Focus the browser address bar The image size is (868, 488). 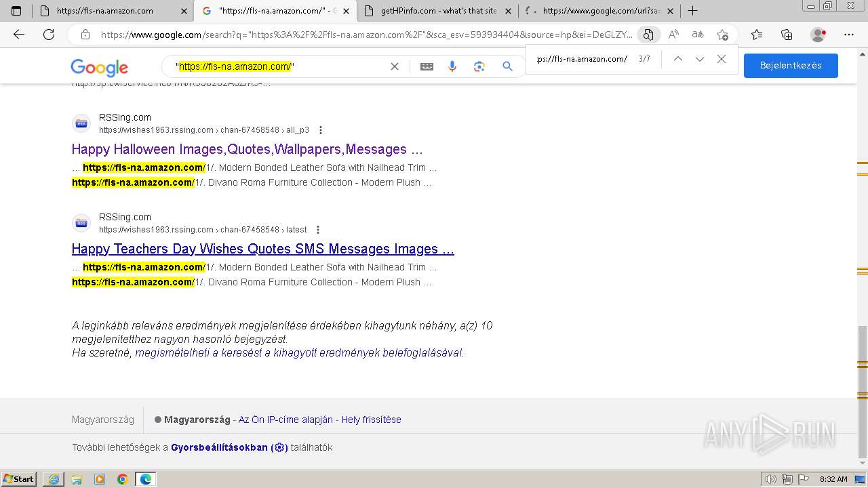click(x=366, y=35)
